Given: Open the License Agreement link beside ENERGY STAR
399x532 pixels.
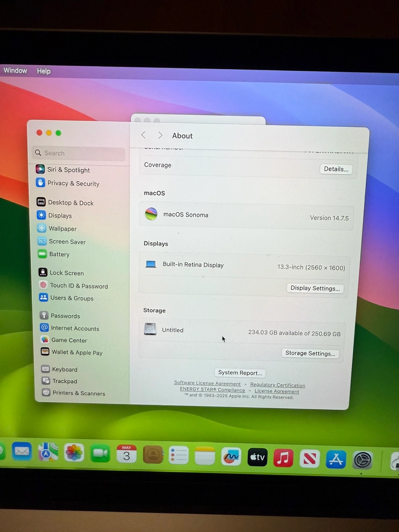Looking at the screenshot, I should (x=277, y=391).
